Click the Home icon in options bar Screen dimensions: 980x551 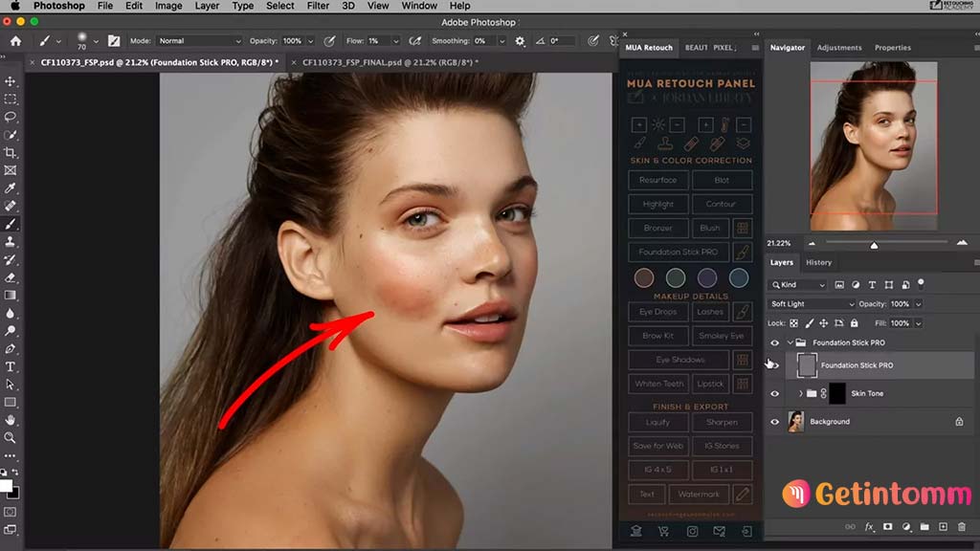point(15,41)
